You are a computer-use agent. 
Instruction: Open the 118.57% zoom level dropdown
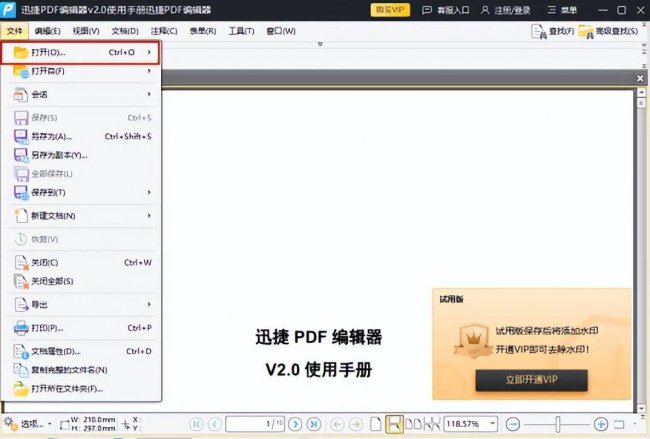coord(492,424)
